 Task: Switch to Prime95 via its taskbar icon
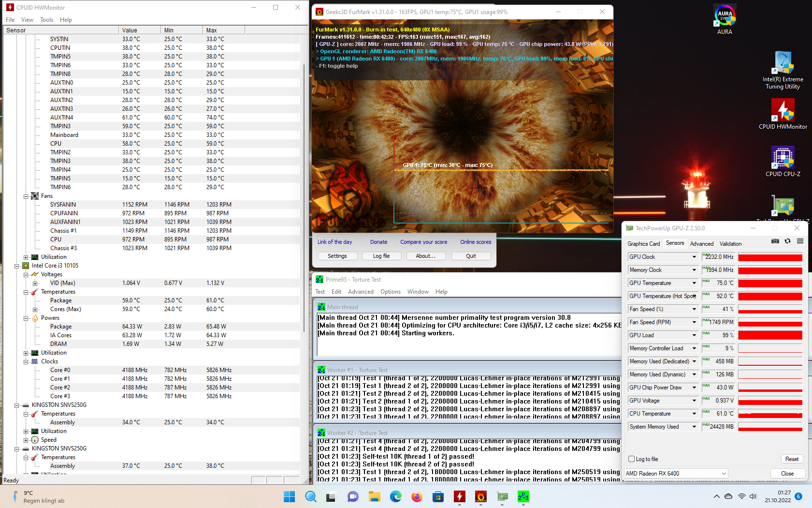523,496
